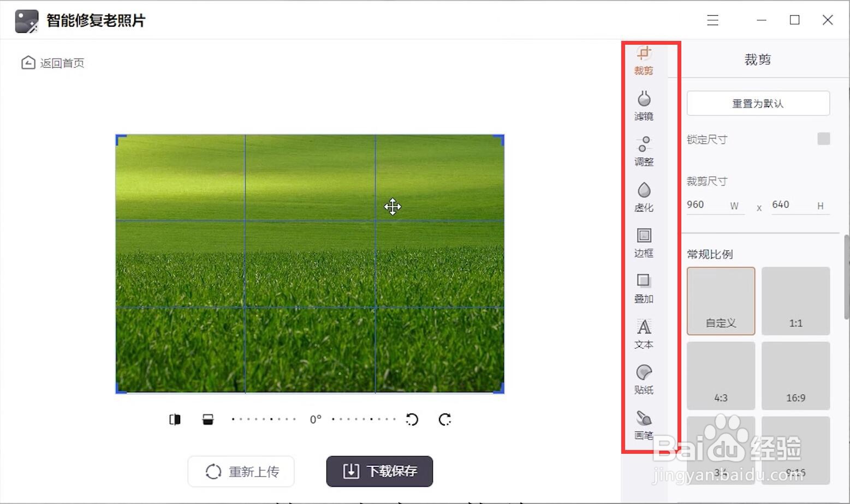
Task: Click the 重新上传 re-upload button
Action: point(241,471)
